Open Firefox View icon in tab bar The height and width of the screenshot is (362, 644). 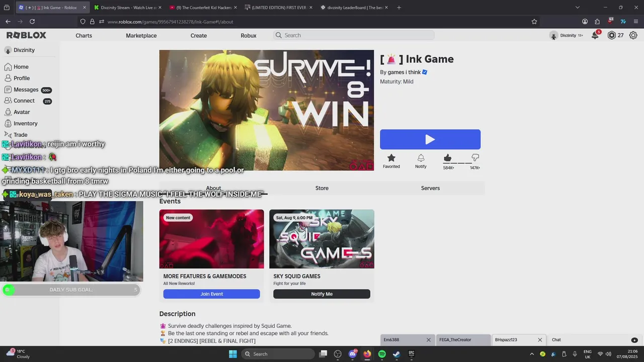(7, 8)
